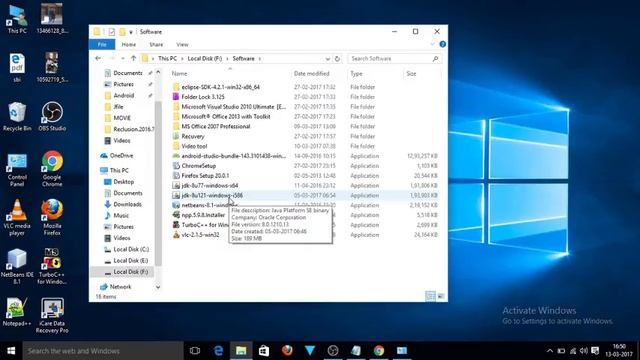Launch iCare Data Recovery Pro icon
The image size is (640, 360).
click(x=52, y=316)
